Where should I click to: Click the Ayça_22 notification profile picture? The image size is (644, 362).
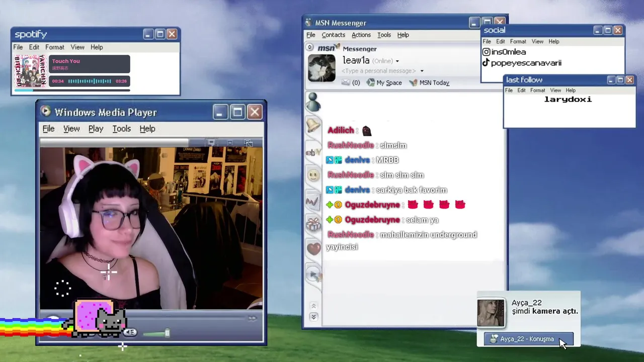pos(491,313)
